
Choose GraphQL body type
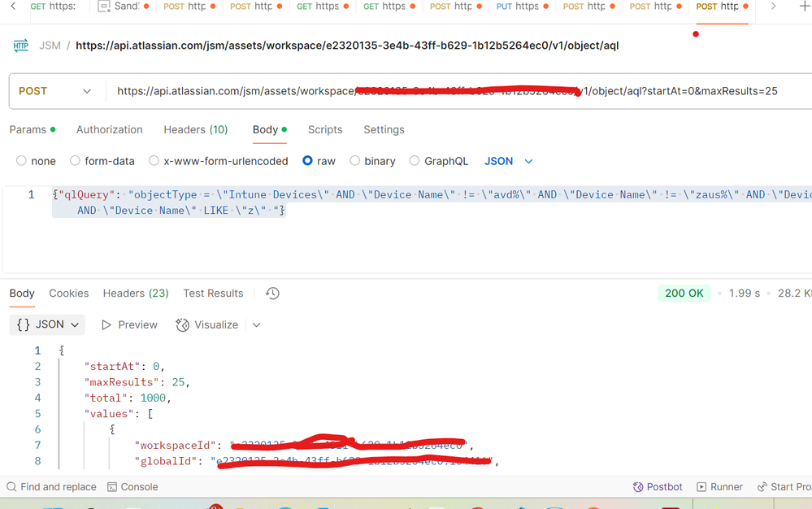pos(439,161)
